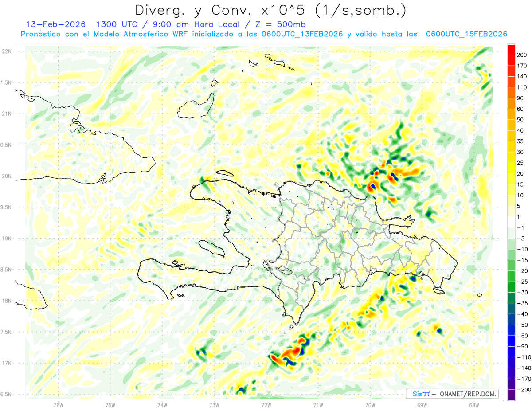The height and width of the screenshot is (411, 532).
Task: Select the "-10" color bar value
Action: click(x=523, y=250)
